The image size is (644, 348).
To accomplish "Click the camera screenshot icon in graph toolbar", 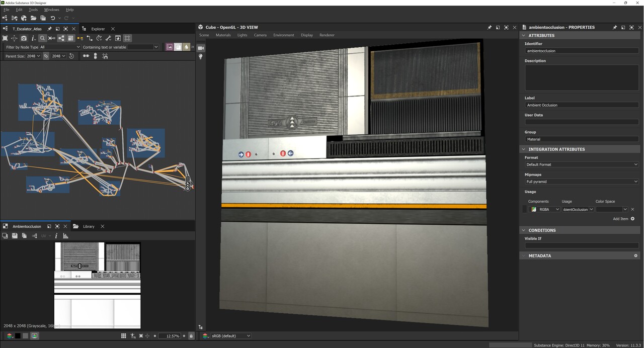I will point(24,38).
